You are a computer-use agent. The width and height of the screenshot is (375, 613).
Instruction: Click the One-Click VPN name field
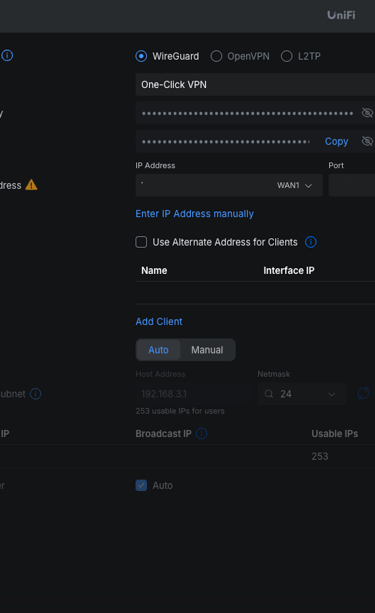pyautogui.click(x=255, y=84)
